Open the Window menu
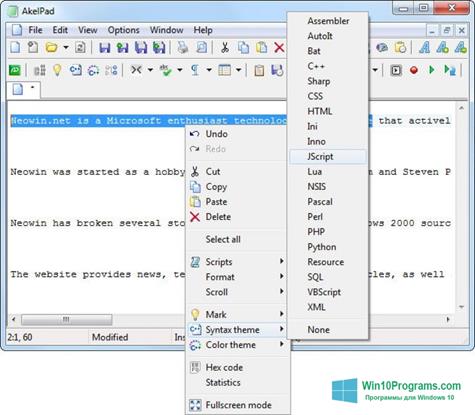 tap(166, 30)
